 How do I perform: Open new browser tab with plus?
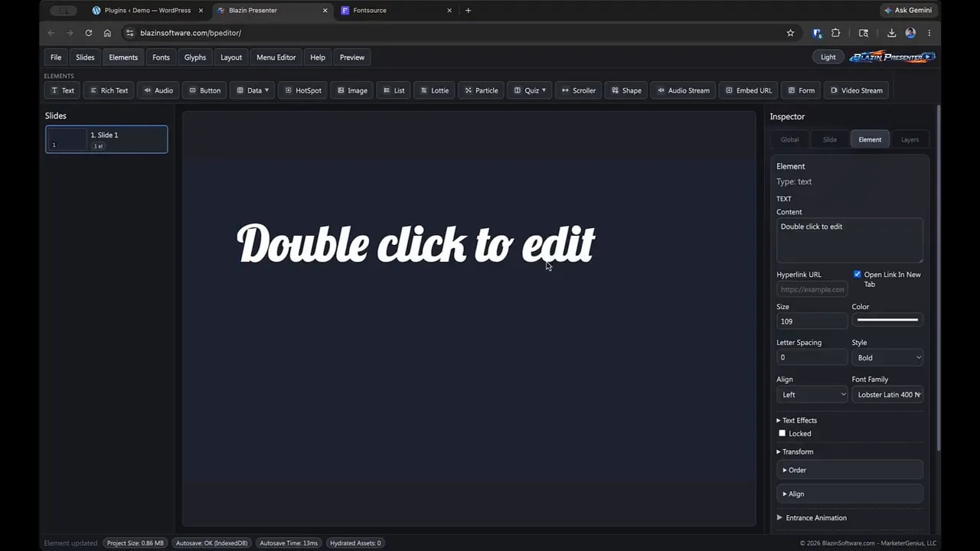468,11
